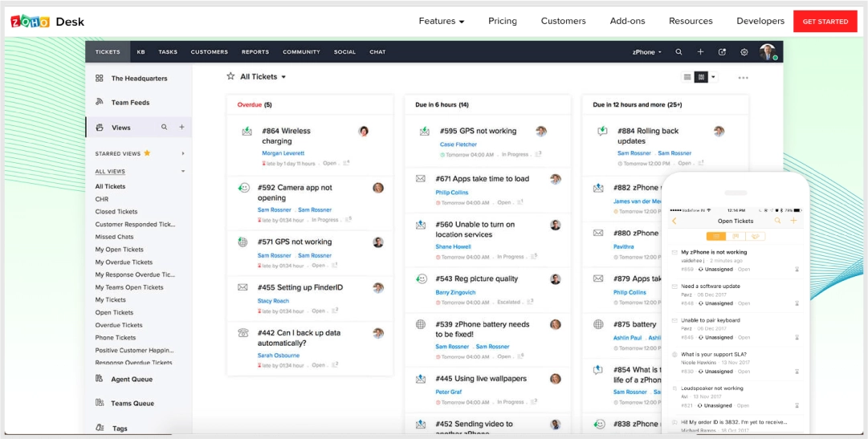Click the Views folder icon

[x=99, y=128]
